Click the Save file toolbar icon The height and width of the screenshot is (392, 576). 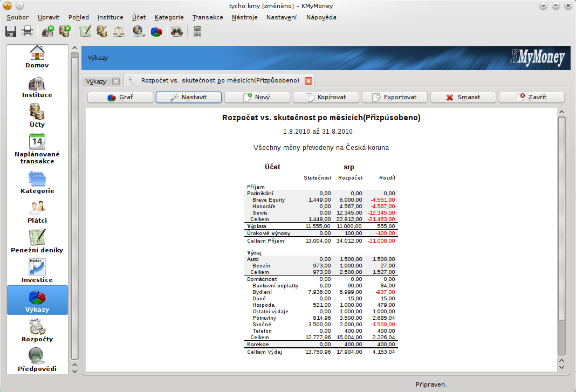pos(11,32)
